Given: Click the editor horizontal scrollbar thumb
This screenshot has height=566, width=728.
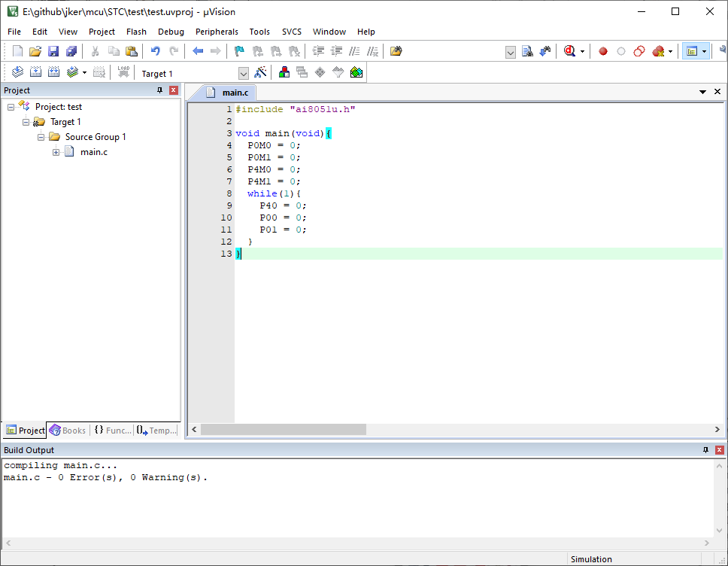Looking at the screenshot, I should point(284,429).
